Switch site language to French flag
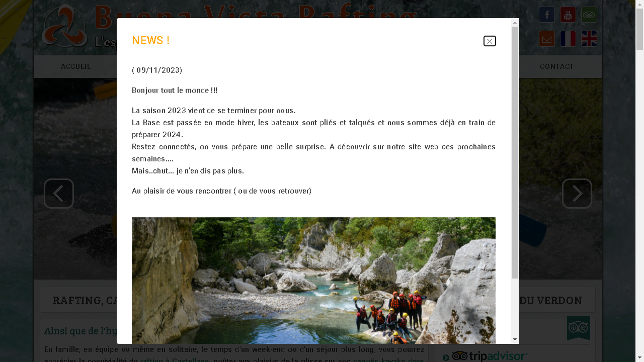This screenshot has width=644, height=362. (568, 39)
